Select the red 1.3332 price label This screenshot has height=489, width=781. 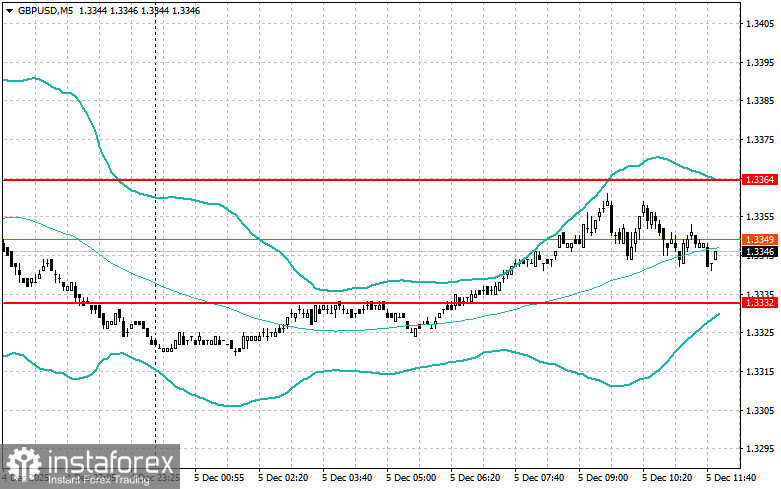point(760,302)
